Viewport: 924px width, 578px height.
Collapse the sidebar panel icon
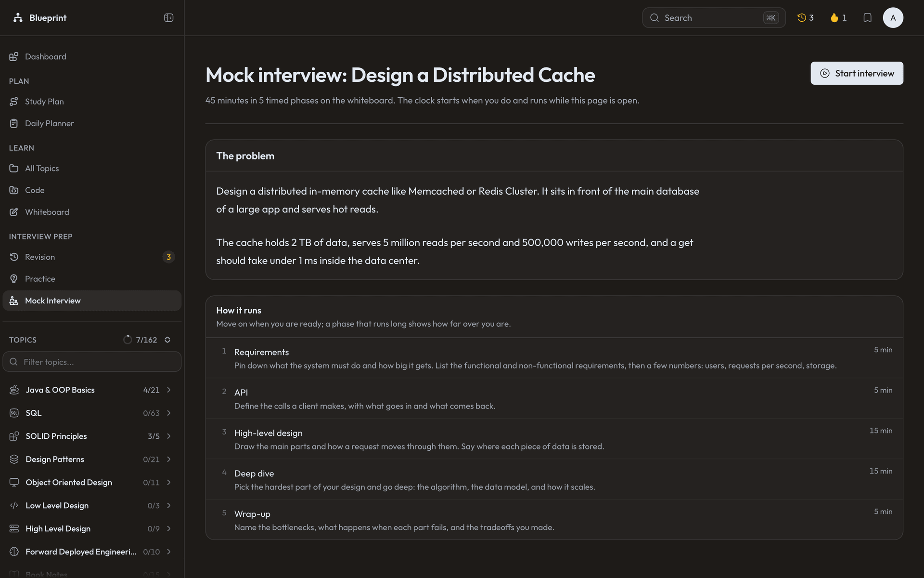[x=168, y=18]
